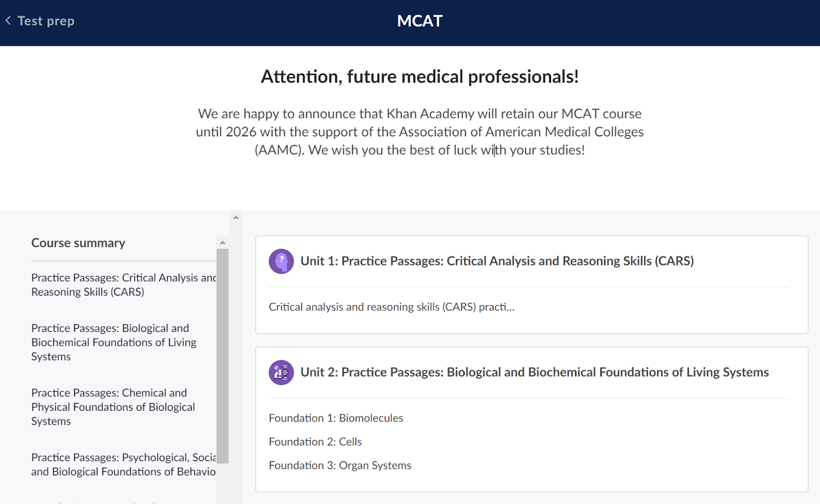
Task: Click the MCAT page title
Action: 420,21
